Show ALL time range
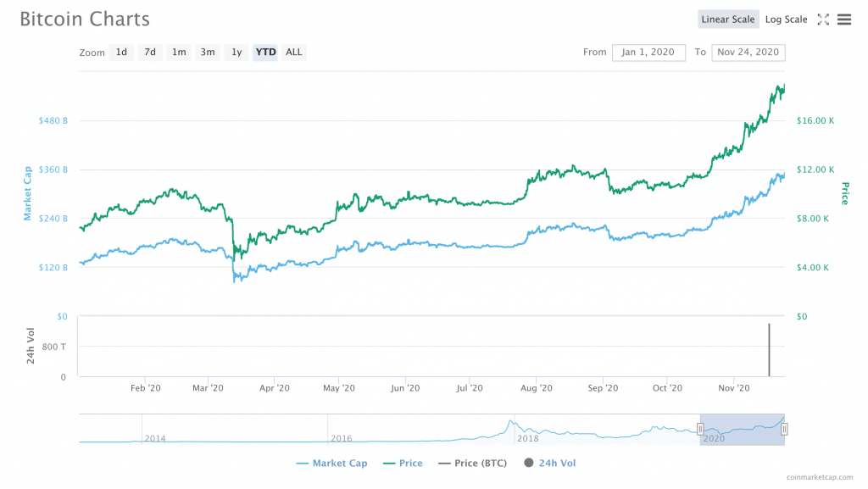This screenshot has height=489, width=868. [x=293, y=53]
